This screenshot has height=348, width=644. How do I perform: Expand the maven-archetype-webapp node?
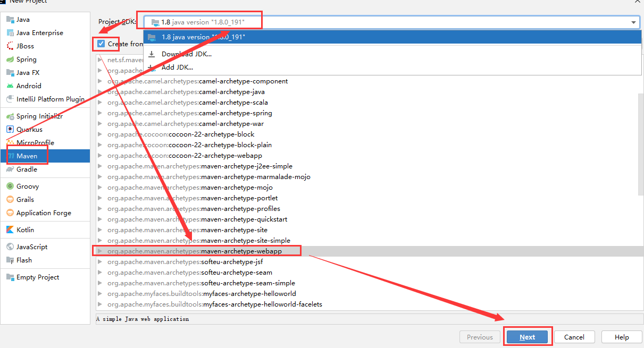[x=100, y=251]
